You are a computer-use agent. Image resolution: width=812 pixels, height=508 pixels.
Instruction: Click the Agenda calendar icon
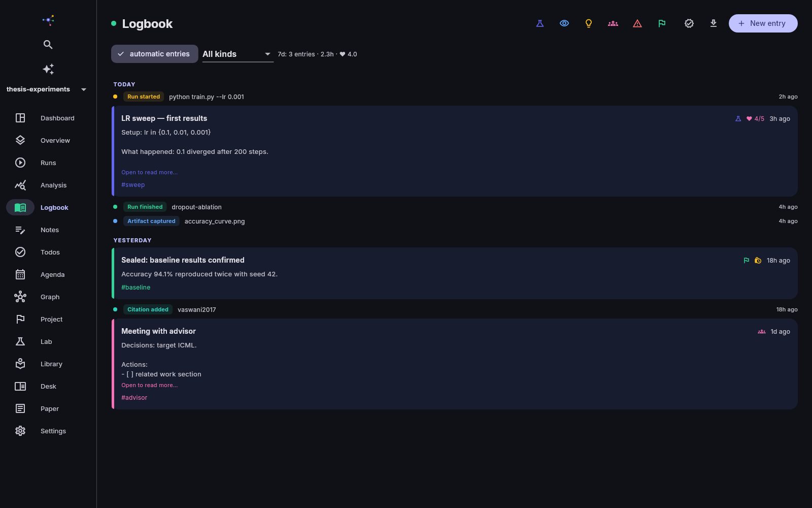(x=20, y=274)
